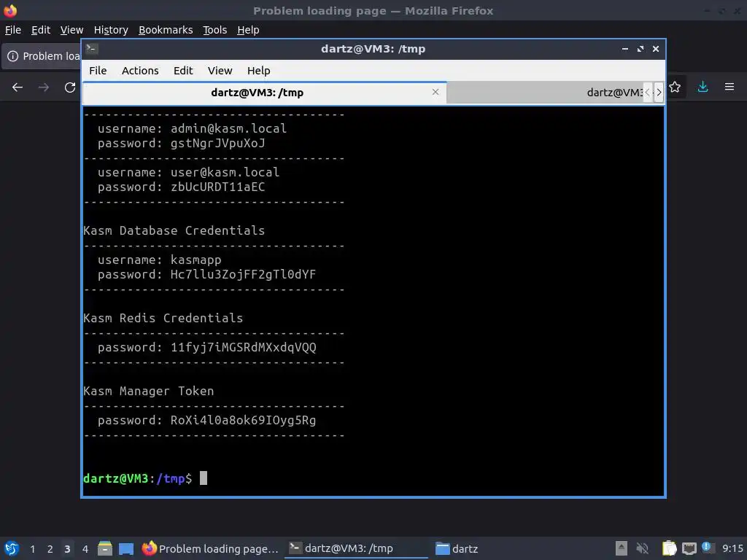Go back in Firefox

tap(18, 87)
